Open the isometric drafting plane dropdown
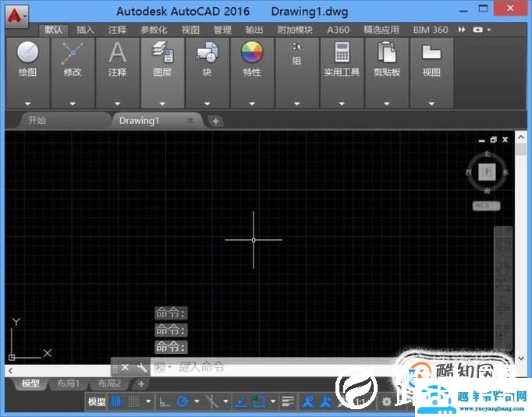 click(x=226, y=401)
